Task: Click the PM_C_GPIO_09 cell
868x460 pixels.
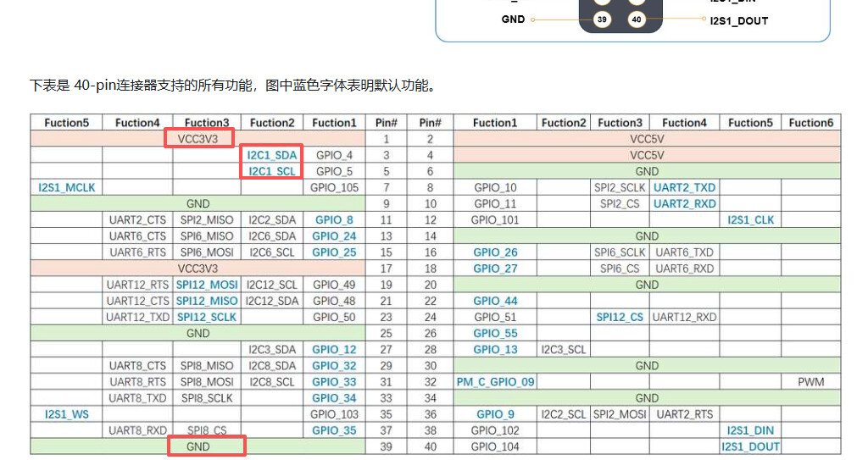Action: point(496,382)
